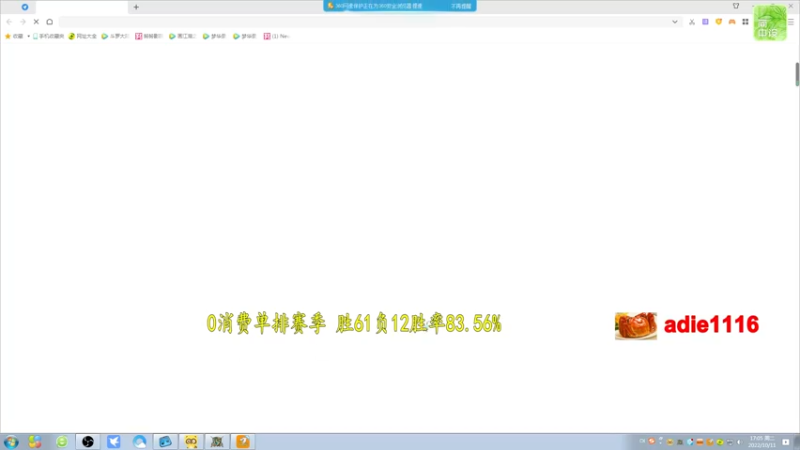Open the colorful pinwheel taskbar icon
The image size is (800, 450).
(35, 442)
